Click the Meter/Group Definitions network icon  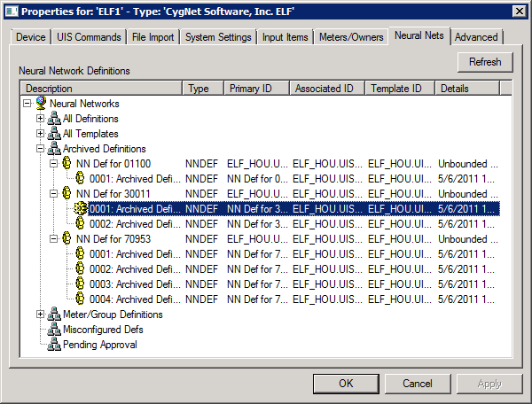click(54, 315)
